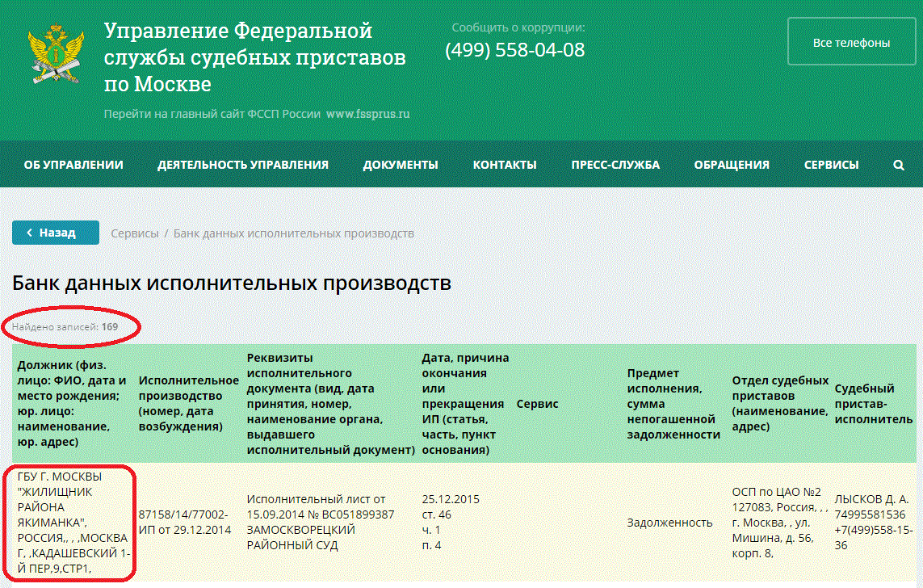Open the ОБРАЩЕНИЯ menu
This screenshot has height=588, width=923.
pos(732,165)
